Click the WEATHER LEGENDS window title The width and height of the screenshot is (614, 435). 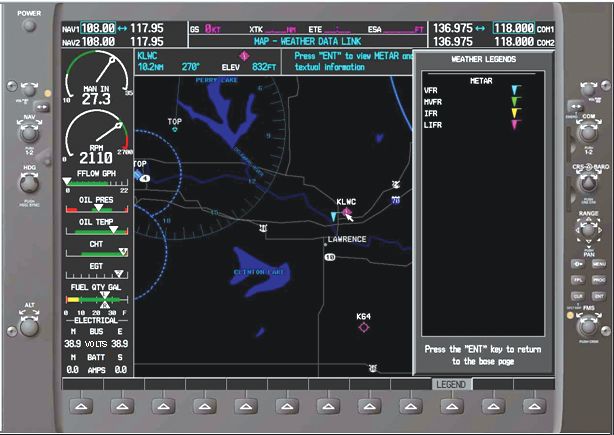pos(484,59)
